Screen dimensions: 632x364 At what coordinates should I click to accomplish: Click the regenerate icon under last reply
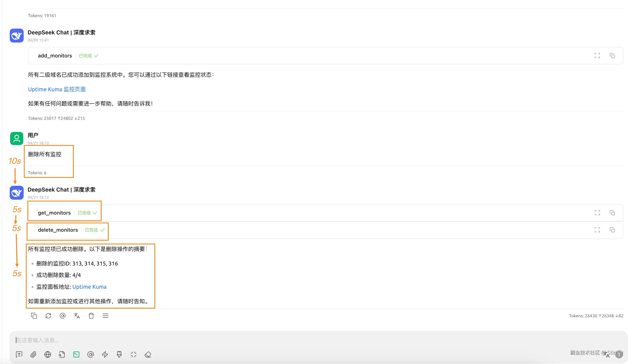click(x=48, y=316)
